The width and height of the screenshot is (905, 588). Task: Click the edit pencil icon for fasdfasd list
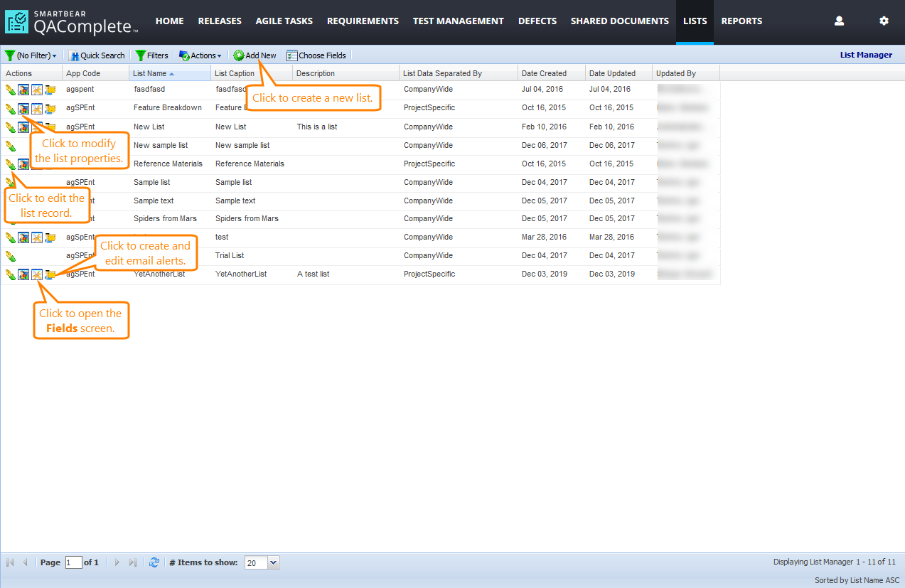click(10, 90)
